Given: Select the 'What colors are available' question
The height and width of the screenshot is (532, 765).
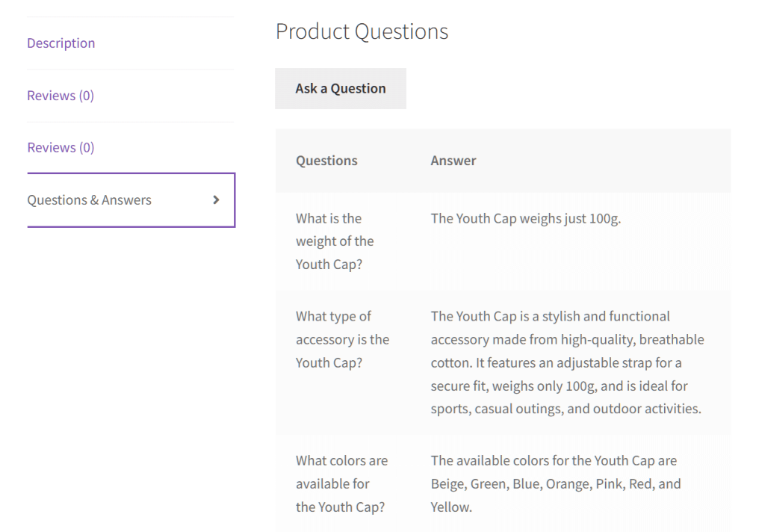Looking at the screenshot, I should [x=341, y=484].
